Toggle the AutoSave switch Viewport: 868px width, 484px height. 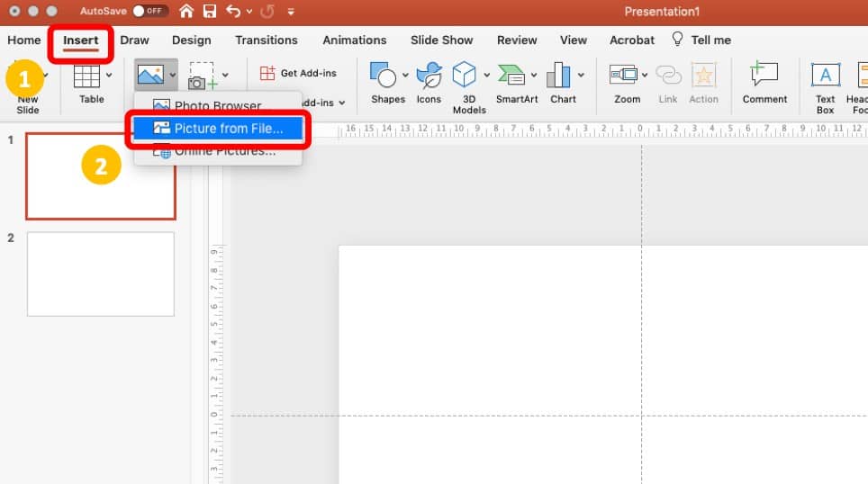pyautogui.click(x=150, y=11)
